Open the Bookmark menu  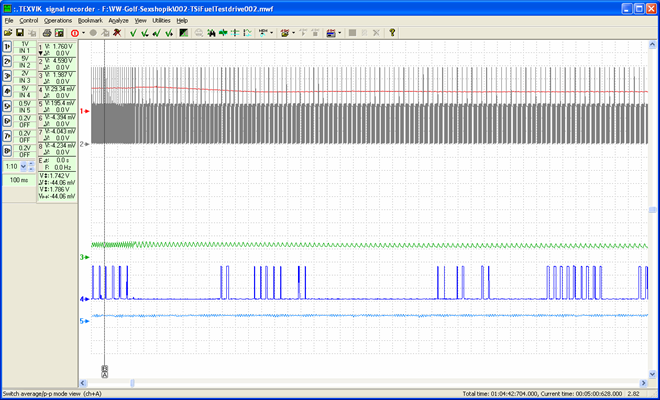pyautogui.click(x=90, y=20)
